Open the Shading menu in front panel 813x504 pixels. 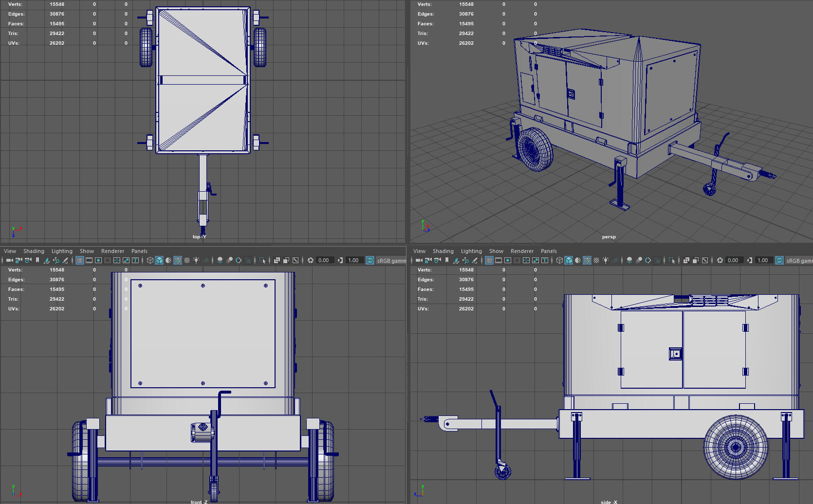pyautogui.click(x=34, y=251)
